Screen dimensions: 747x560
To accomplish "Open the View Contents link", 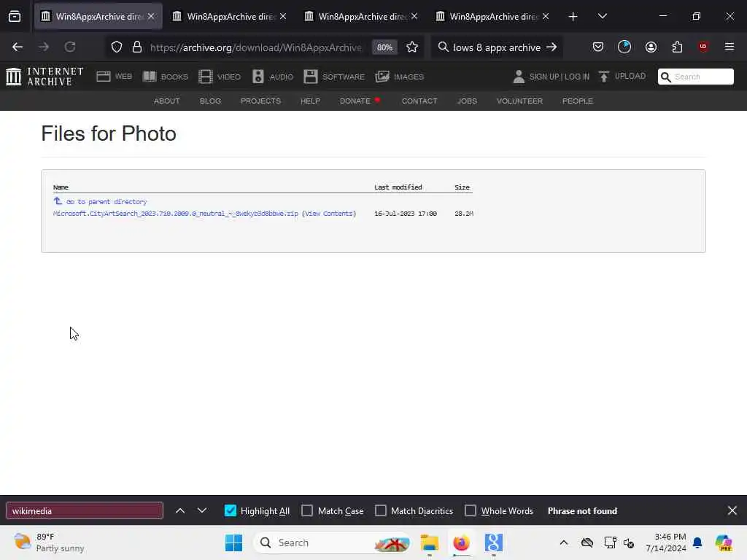I will (x=329, y=214).
